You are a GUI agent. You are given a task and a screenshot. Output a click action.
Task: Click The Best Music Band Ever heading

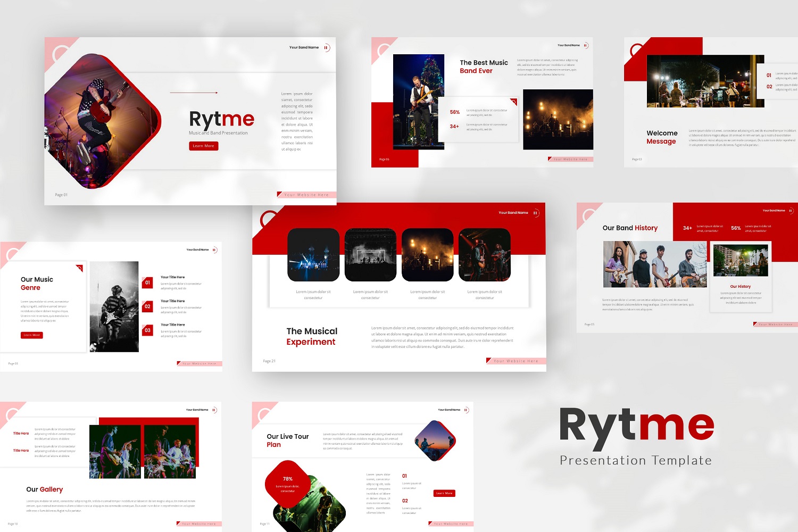click(x=484, y=66)
